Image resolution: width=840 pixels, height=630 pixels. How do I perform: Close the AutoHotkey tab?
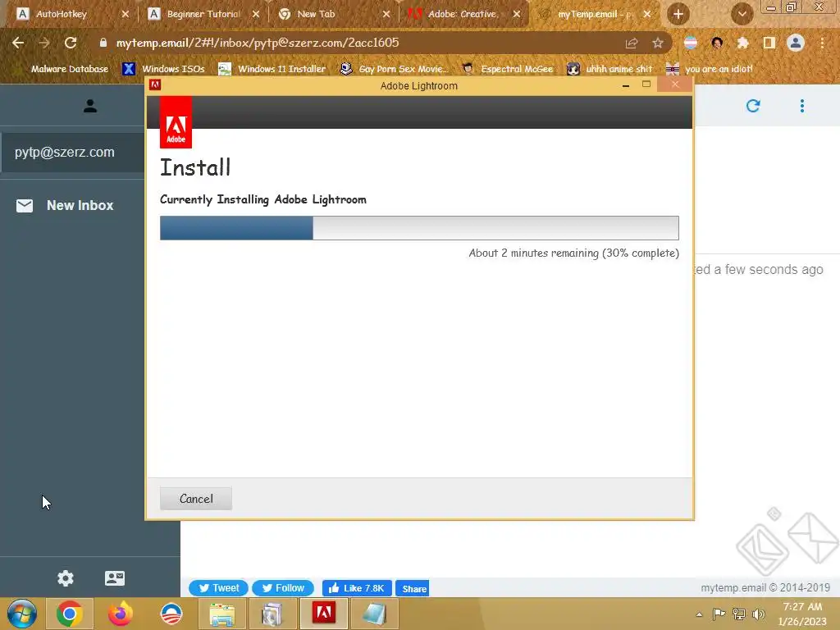tap(126, 14)
